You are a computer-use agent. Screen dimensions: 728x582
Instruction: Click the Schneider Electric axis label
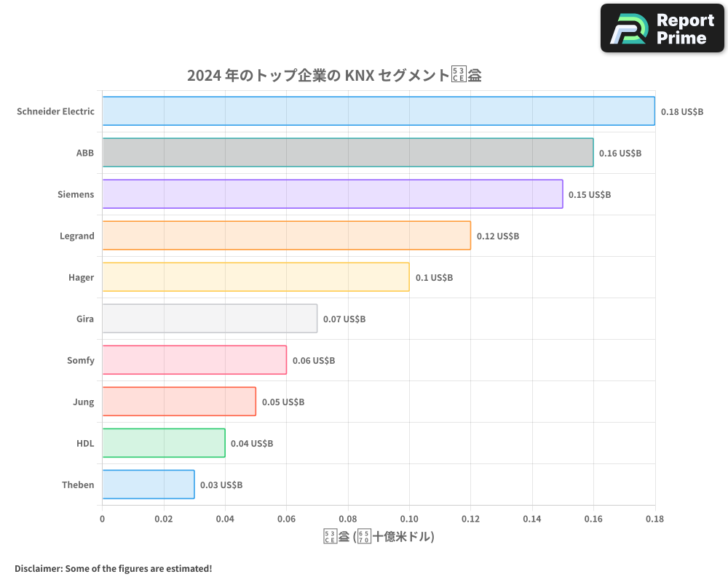pos(55,111)
